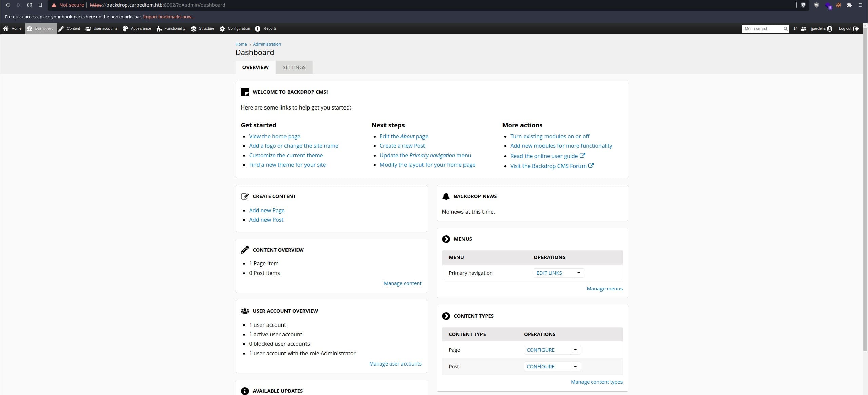Image resolution: width=868 pixels, height=395 pixels.
Task: Click the Welcome to Backdrop logo icon
Action: tap(245, 92)
